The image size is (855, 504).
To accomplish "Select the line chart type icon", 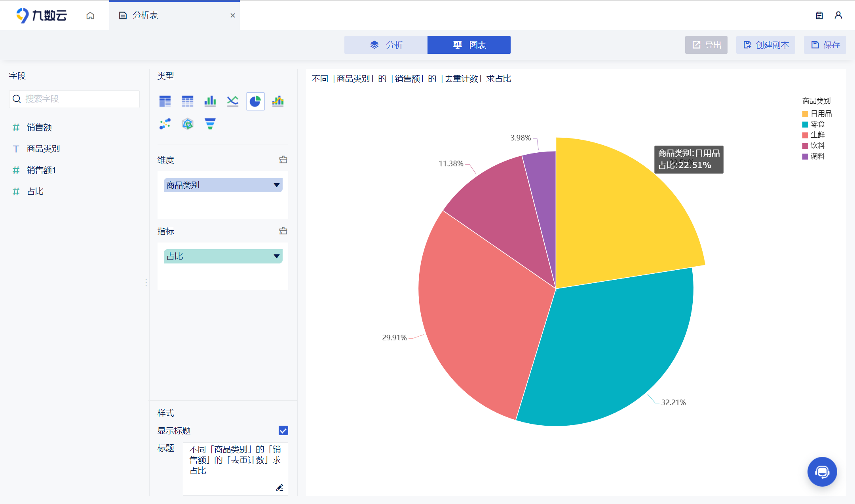I will (233, 102).
